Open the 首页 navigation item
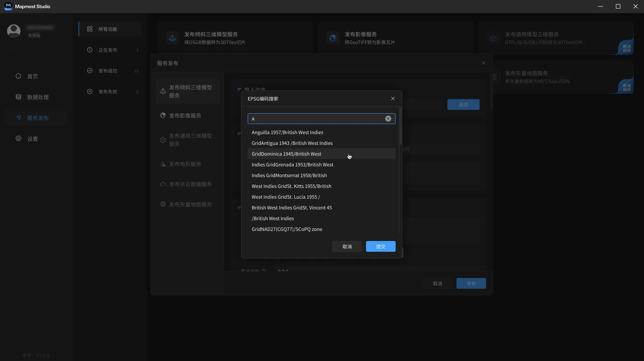644x361 pixels. [x=36, y=76]
